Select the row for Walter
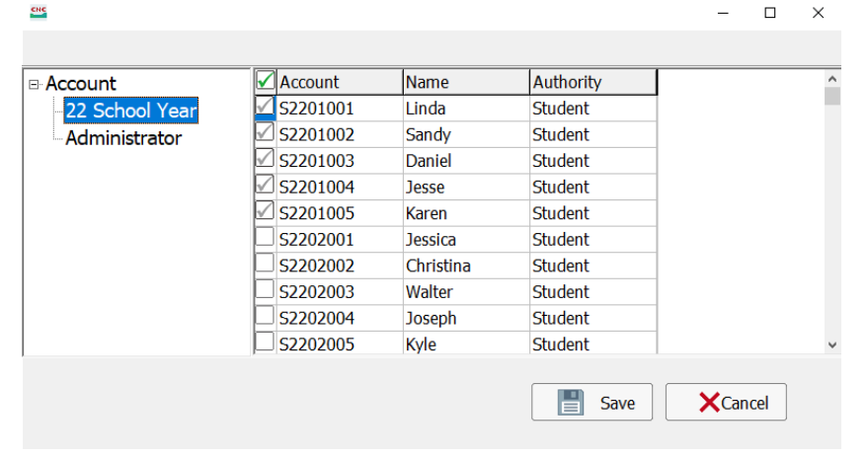This screenshot has width=868, height=459. tap(456, 292)
